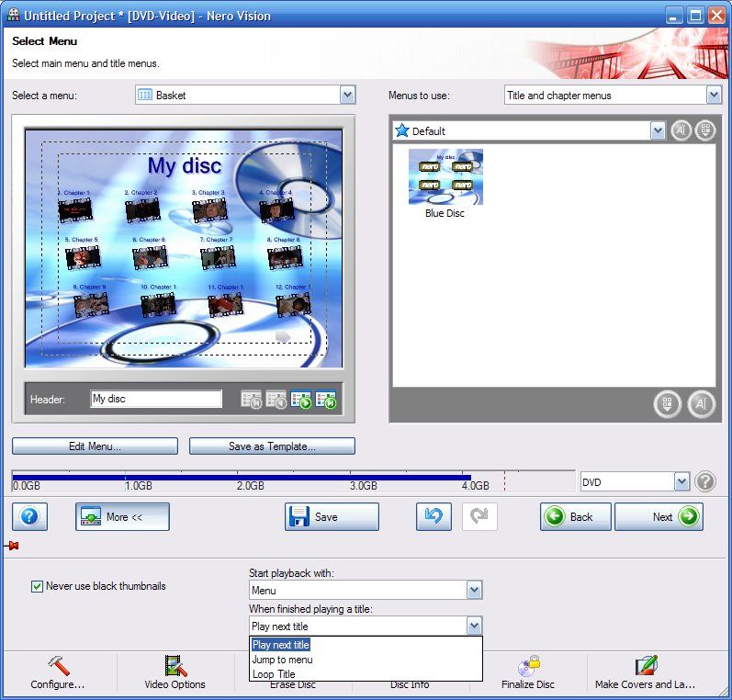Viewport: 732px width, 700px height.
Task: Click the top sort alphabetically icon
Action: pyautogui.click(x=681, y=130)
